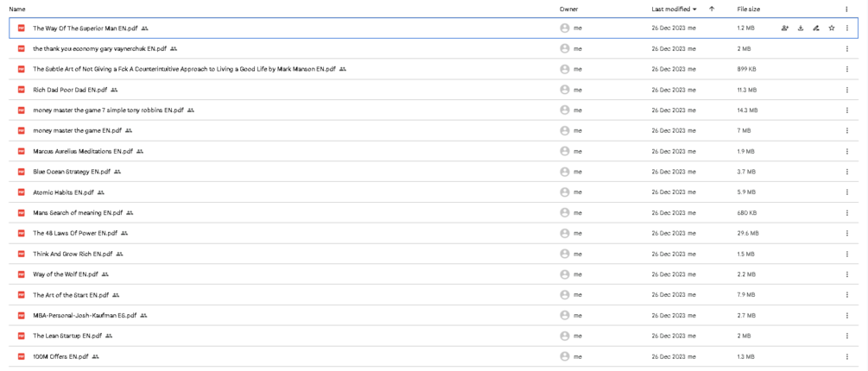This screenshot has height=371, width=868.
Task: Click the shared people icon beside Atomic Habits
Action: 101,192
